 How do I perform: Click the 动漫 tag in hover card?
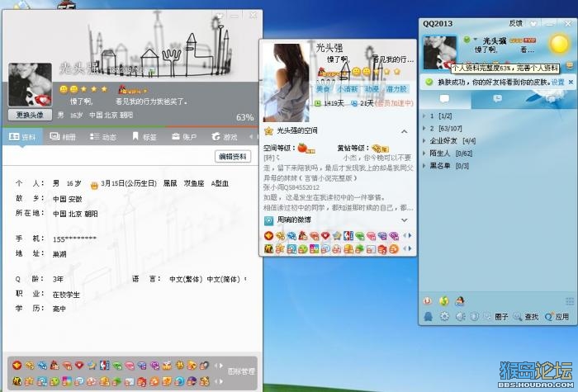tap(372, 89)
